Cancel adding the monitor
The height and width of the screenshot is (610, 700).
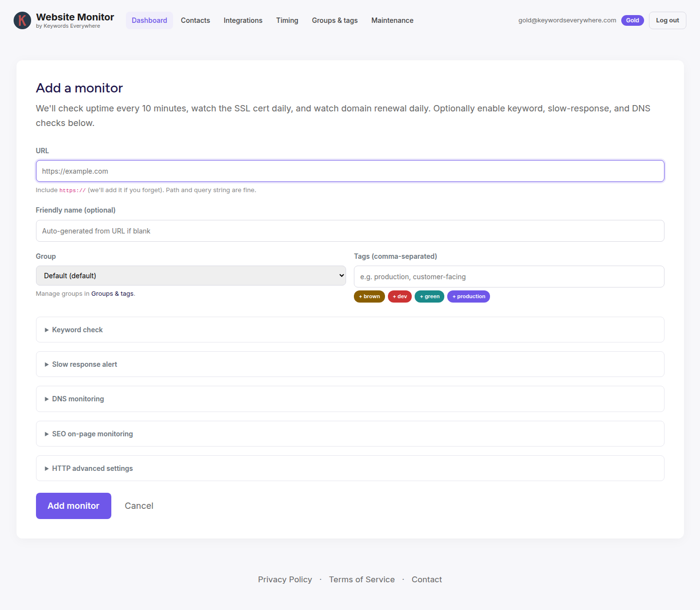(139, 506)
